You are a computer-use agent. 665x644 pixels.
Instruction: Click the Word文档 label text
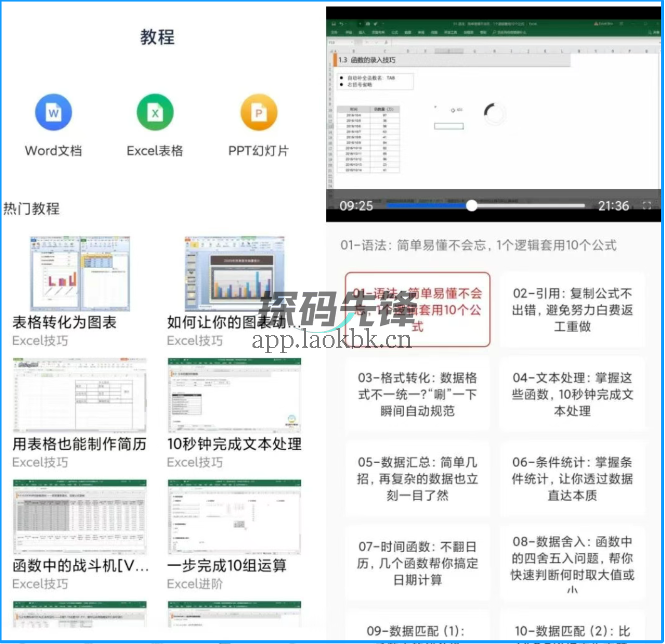[54, 151]
